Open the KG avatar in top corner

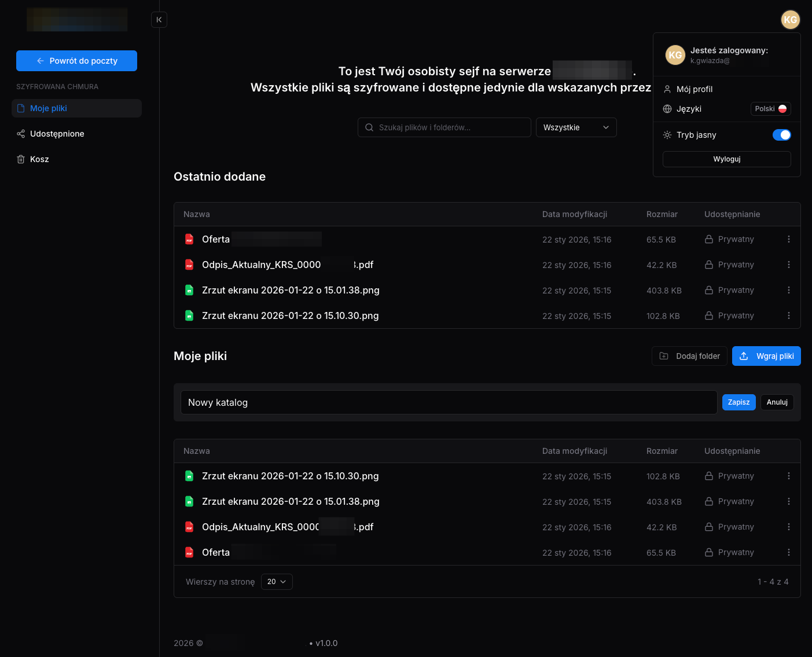pyautogui.click(x=790, y=20)
